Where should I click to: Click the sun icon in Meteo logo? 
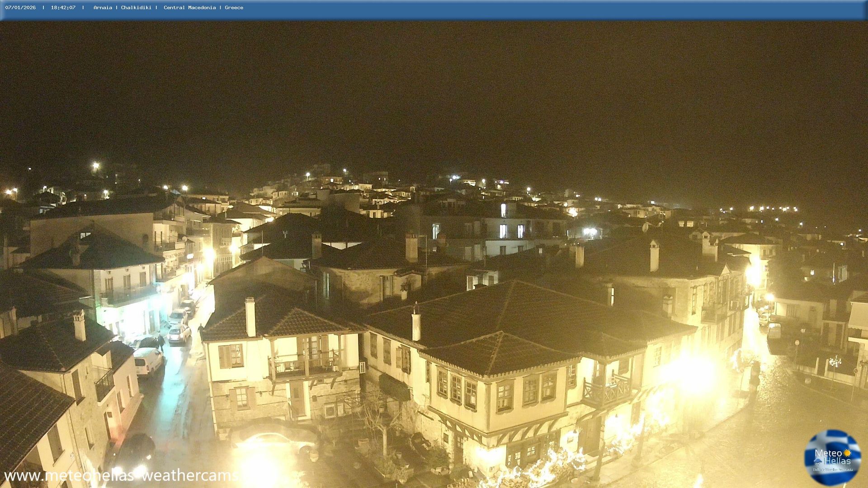coord(847,453)
